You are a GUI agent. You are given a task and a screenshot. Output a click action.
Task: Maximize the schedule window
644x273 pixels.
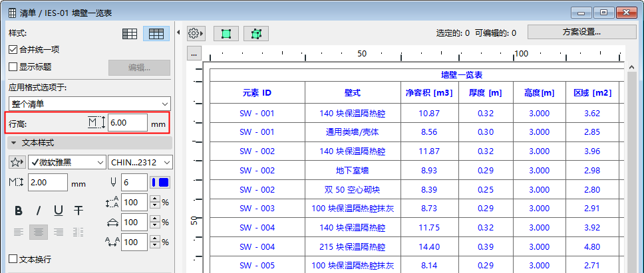603,13
